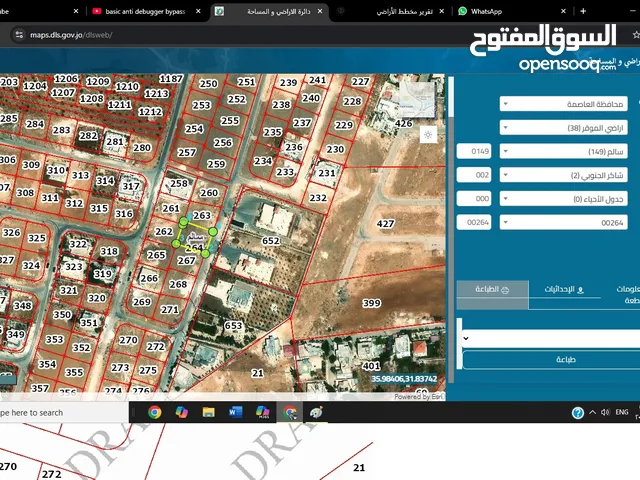The image size is (640, 480).
Task: Switch the ENG input language indicator
Action: (x=622, y=412)
